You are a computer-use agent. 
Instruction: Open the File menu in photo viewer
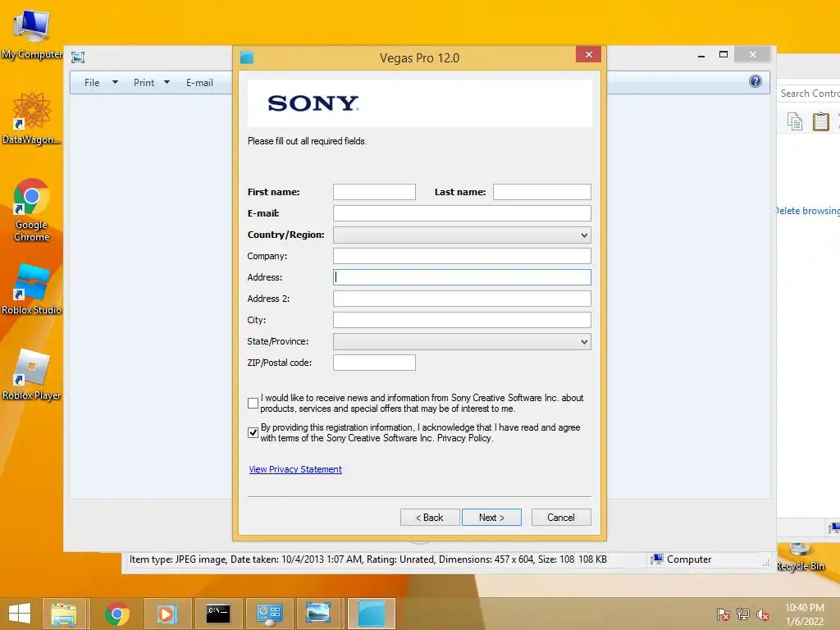click(92, 83)
